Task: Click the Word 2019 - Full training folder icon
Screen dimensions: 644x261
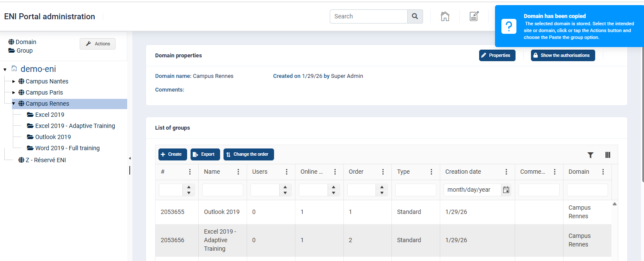Action: click(30, 148)
